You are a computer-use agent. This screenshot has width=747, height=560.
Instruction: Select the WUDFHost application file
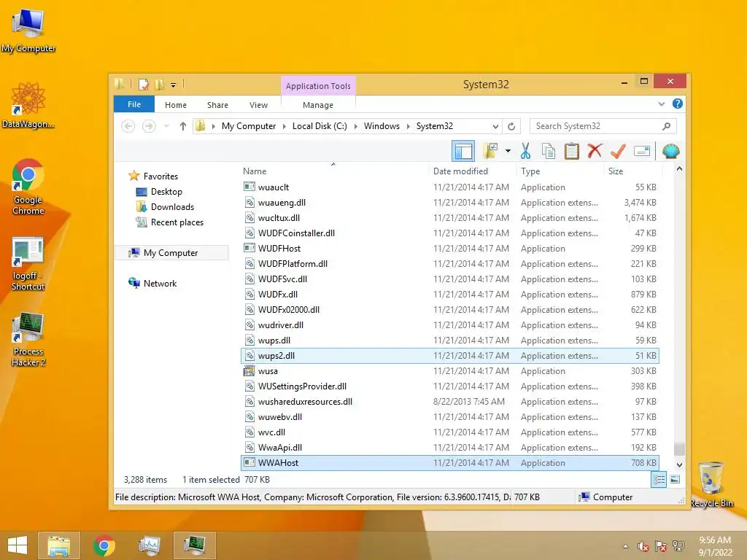click(450, 248)
